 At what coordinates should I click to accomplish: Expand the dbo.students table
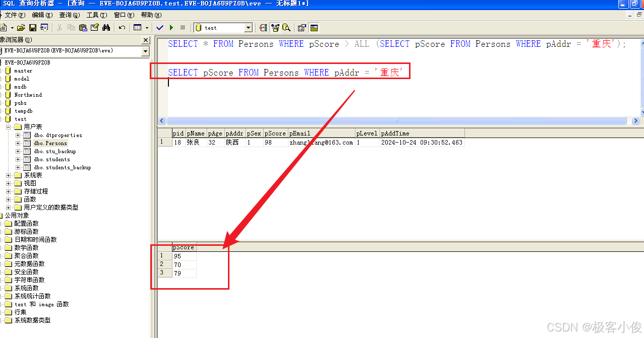18,159
